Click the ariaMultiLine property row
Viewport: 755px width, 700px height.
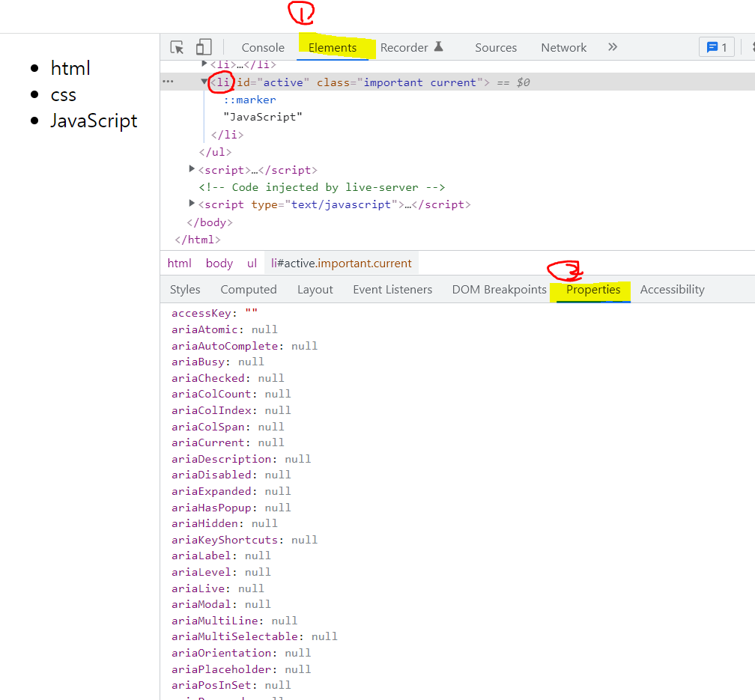coord(234,621)
